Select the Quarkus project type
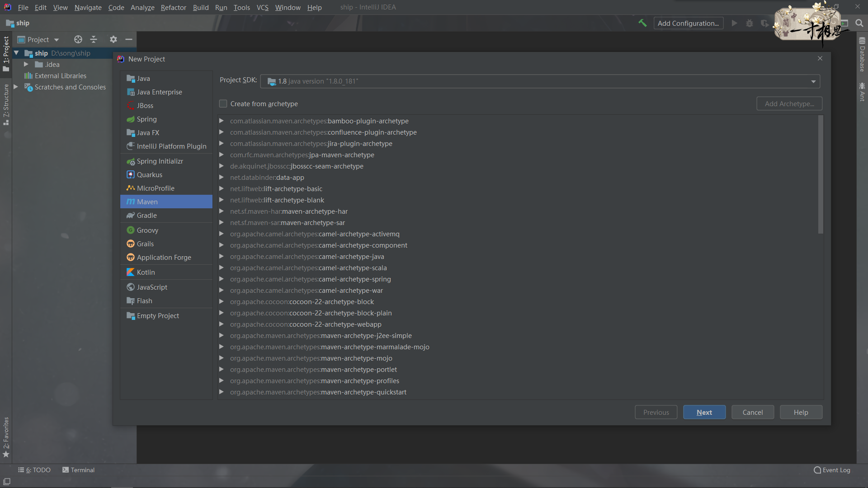This screenshot has height=488, width=868. (149, 175)
